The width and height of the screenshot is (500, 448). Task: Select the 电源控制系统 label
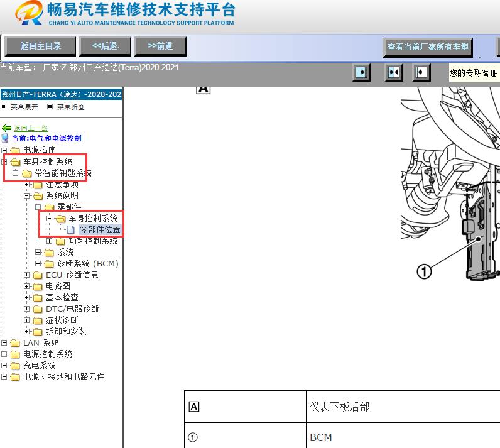click(x=48, y=354)
